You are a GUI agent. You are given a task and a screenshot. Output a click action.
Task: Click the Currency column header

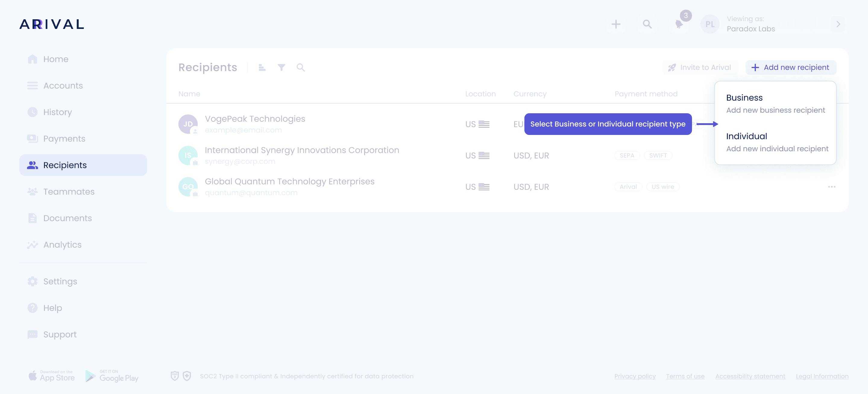530,94
